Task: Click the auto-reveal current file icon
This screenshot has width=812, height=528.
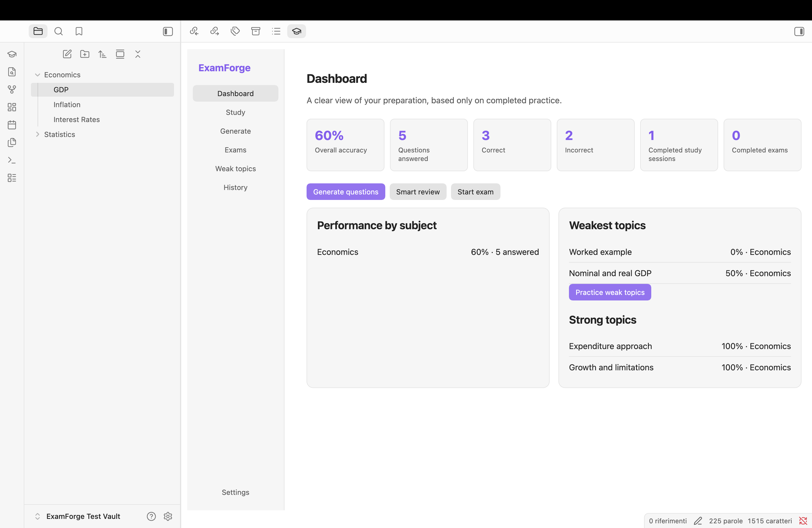Action: pos(120,54)
